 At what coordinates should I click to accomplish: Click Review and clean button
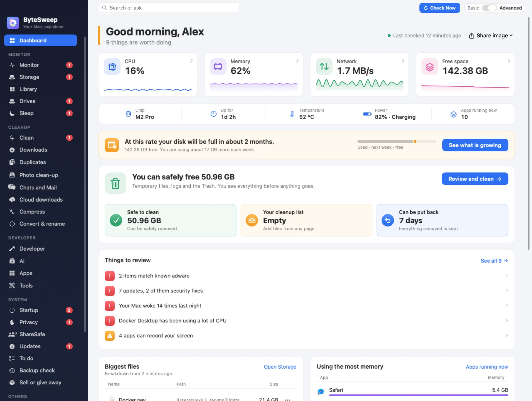(475, 179)
